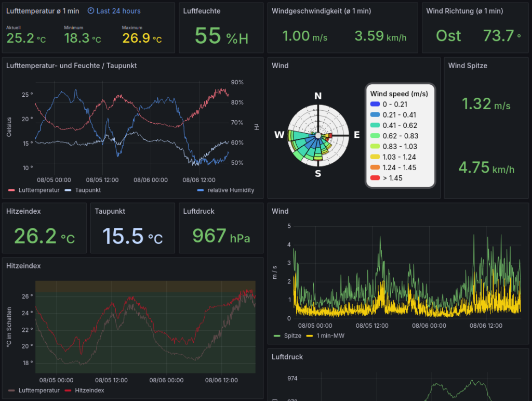Image resolution: width=532 pixels, height=401 pixels.
Task: Click red '> 1.45' wind speed swatch
Action: click(375, 178)
